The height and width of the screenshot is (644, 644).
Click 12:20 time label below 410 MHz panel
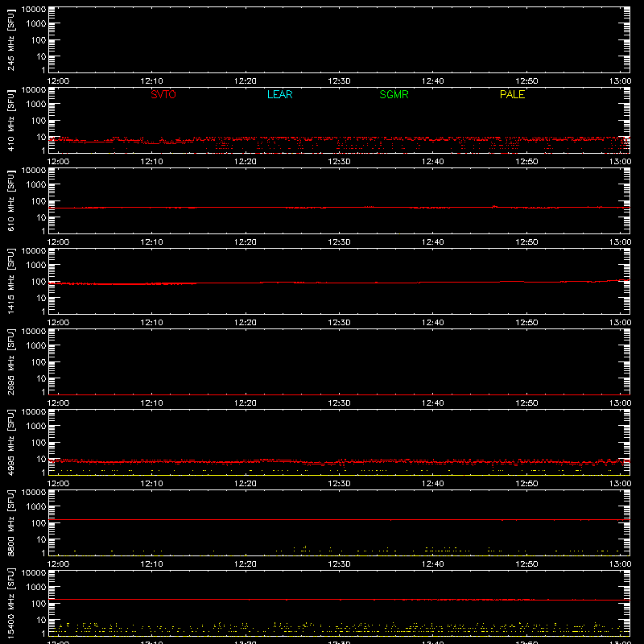click(246, 162)
